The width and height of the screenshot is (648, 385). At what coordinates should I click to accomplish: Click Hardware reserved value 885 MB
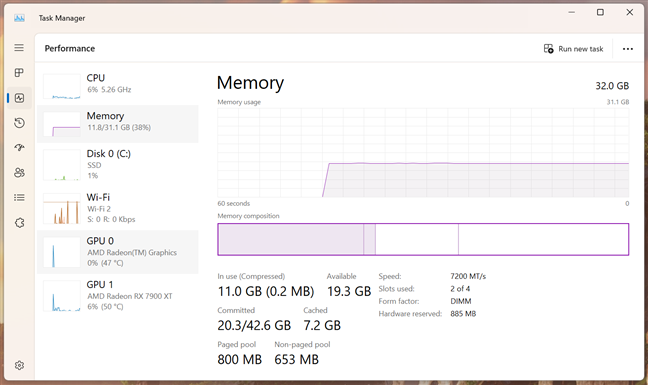(463, 314)
